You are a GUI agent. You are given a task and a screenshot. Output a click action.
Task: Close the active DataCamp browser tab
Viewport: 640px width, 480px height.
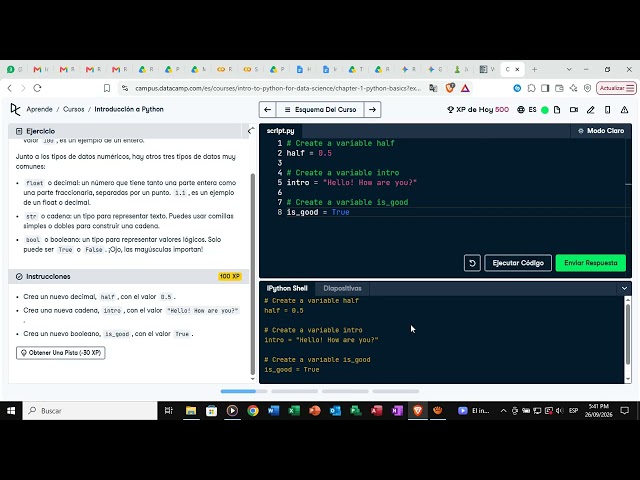[517, 69]
